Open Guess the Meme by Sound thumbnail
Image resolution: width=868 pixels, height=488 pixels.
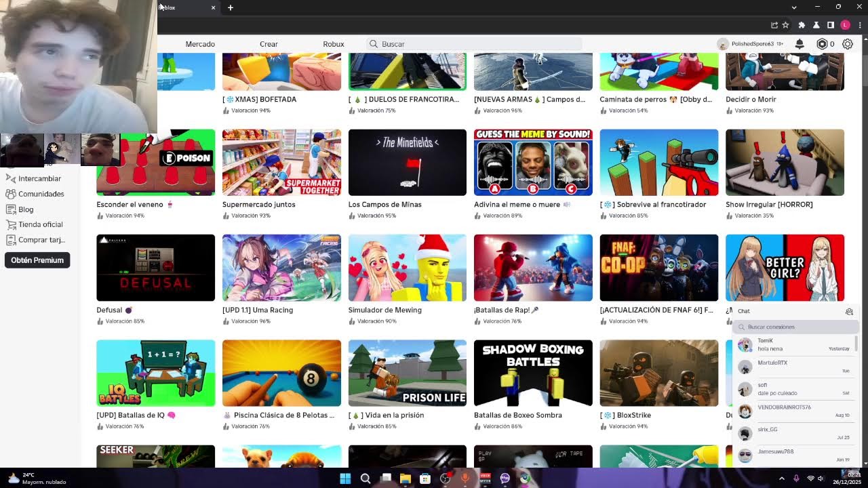click(x=533, y=163)
